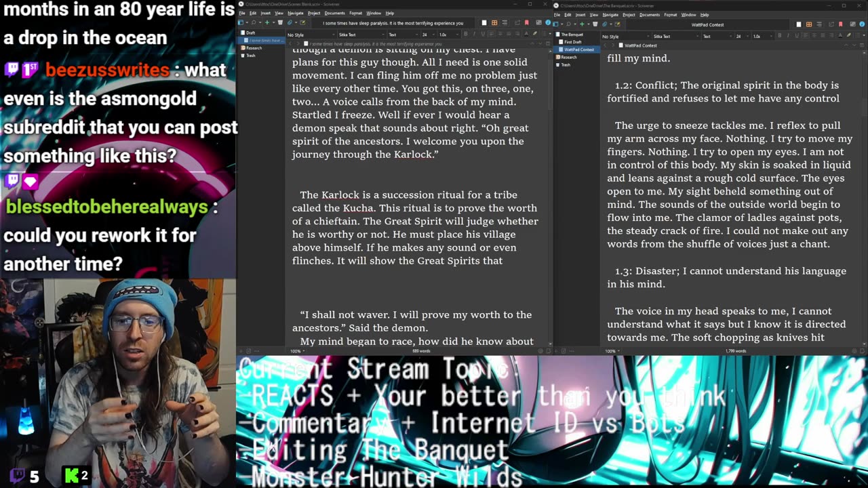Toggle Underline in The Banquet format bar
Screen dimensions: 868x488
pos(797,36)
